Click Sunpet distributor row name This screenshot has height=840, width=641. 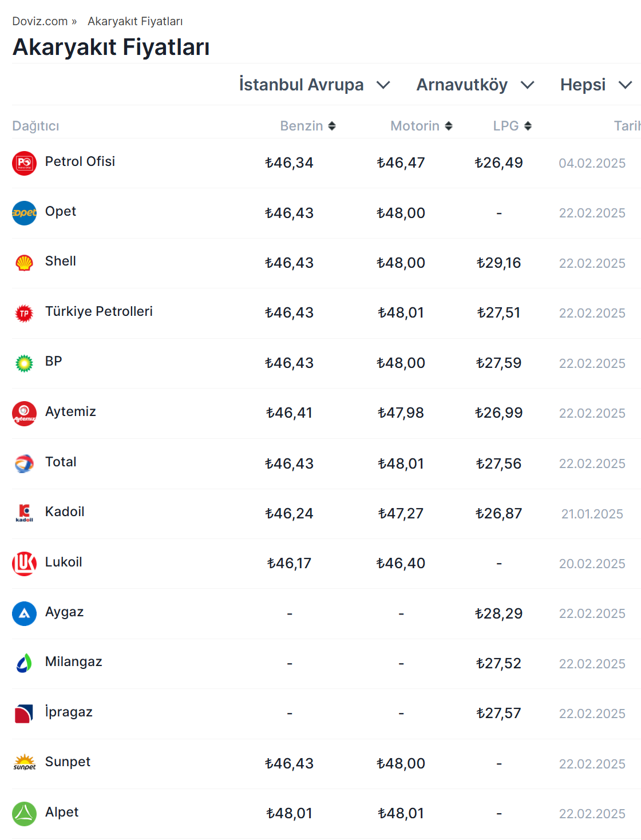68,762
